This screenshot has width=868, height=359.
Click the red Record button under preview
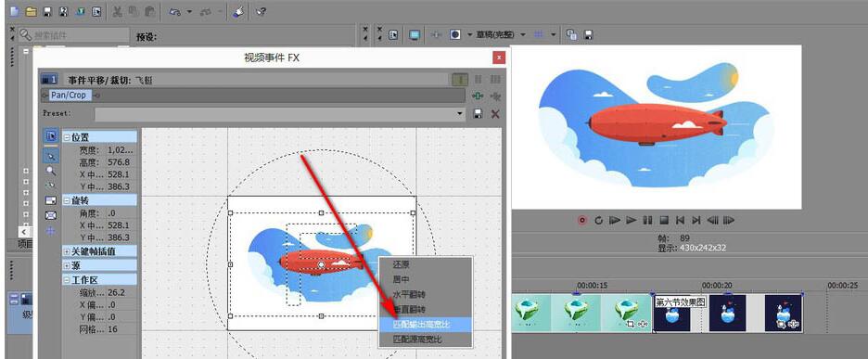[581, 221]
